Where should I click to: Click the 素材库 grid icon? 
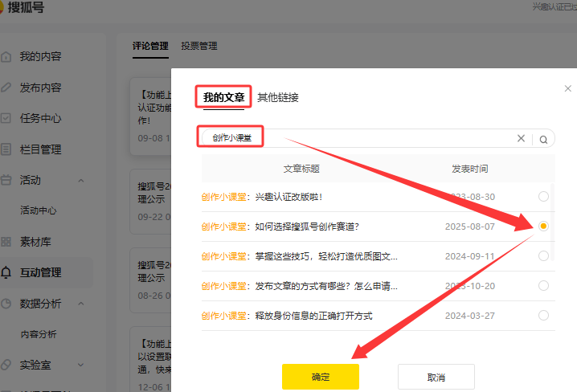point(6,242)
